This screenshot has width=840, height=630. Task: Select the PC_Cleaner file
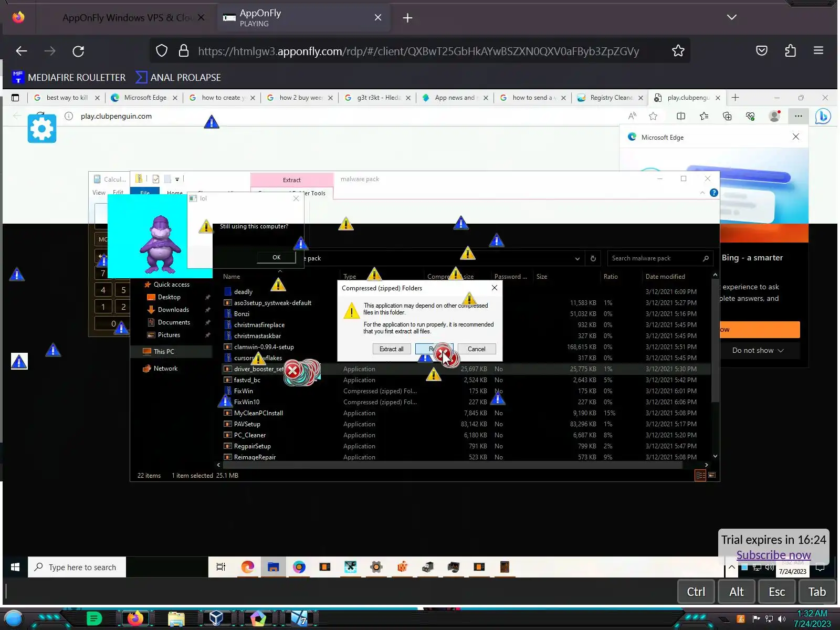[250, 435]
